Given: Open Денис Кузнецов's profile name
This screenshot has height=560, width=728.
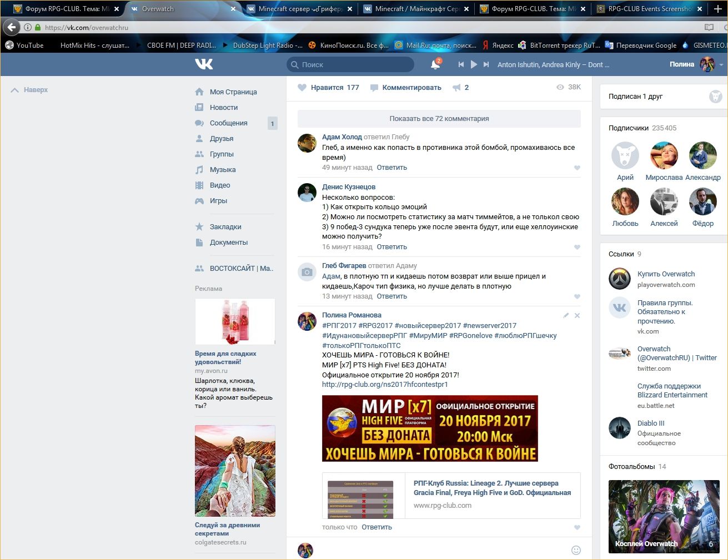Looking at the screenshot, I should [349, 187].
